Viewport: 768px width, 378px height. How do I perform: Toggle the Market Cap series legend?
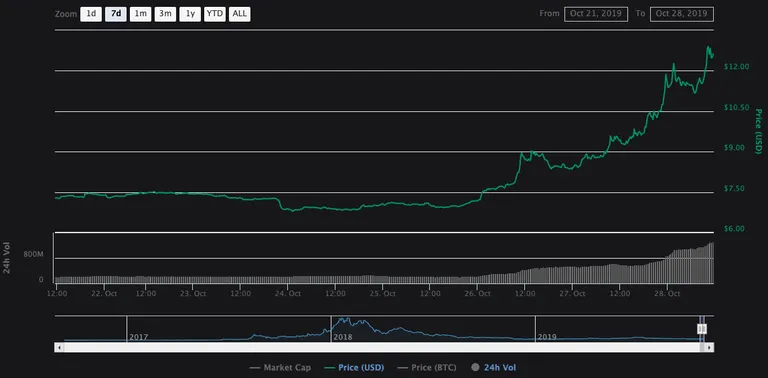coord(280,368)
